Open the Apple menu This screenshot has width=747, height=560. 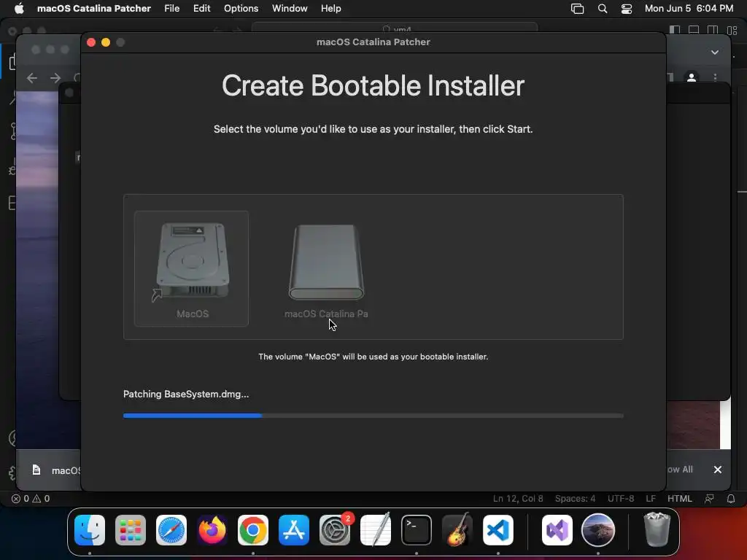[x=19, y=9]
